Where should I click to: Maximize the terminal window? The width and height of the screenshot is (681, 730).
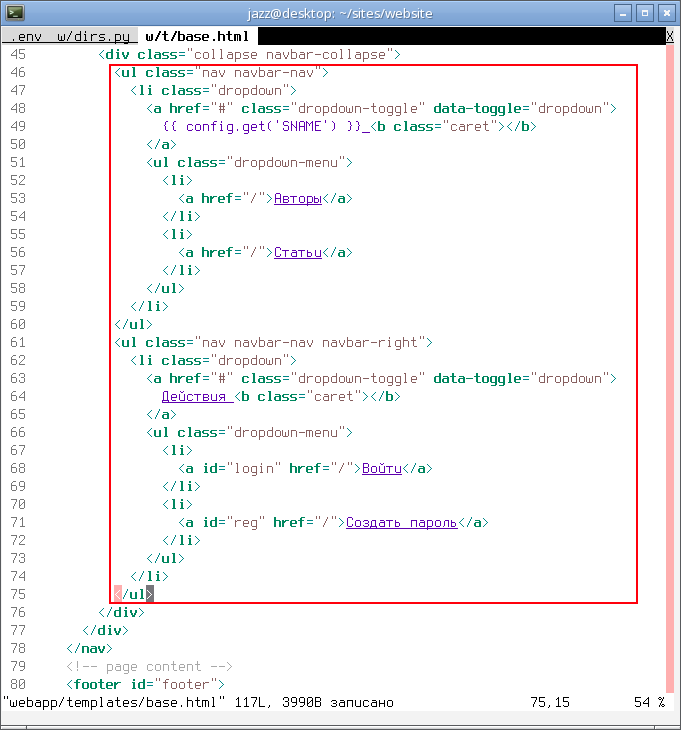pos(645,13)
